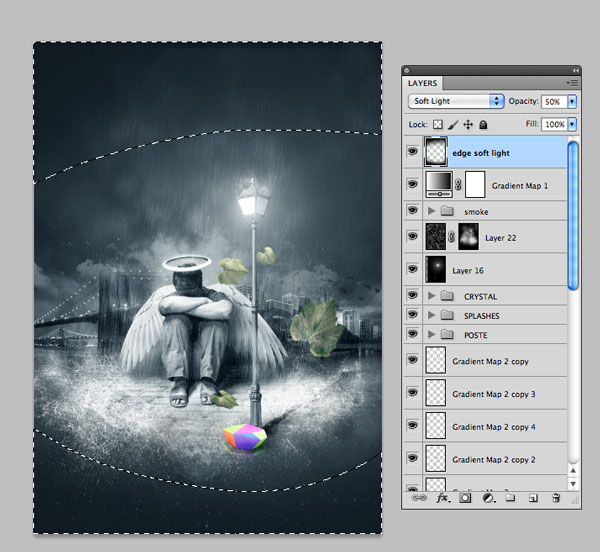Click the lock all padlock icon
600x552 pixels.
click(x=483, y=125)
